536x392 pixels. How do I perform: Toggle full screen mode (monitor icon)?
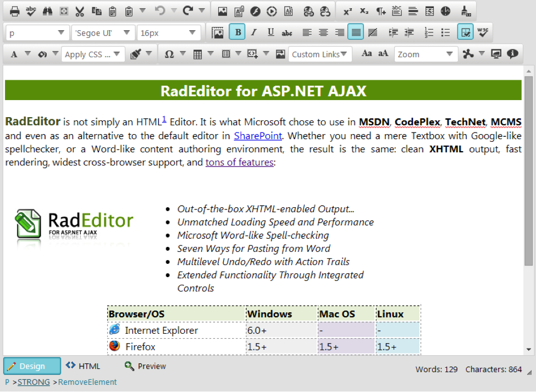(496, 54)
